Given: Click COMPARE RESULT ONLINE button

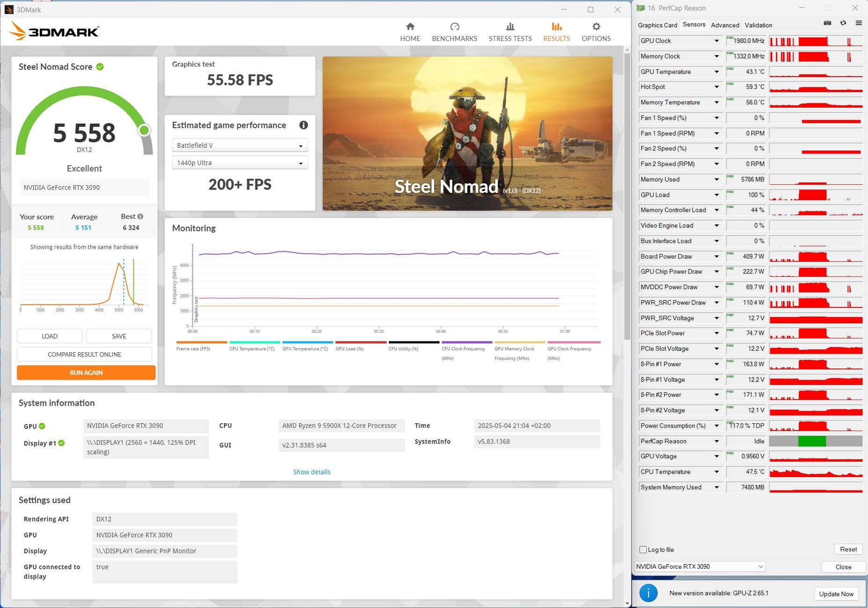Looking at the screenshot, I should point(84,355).
